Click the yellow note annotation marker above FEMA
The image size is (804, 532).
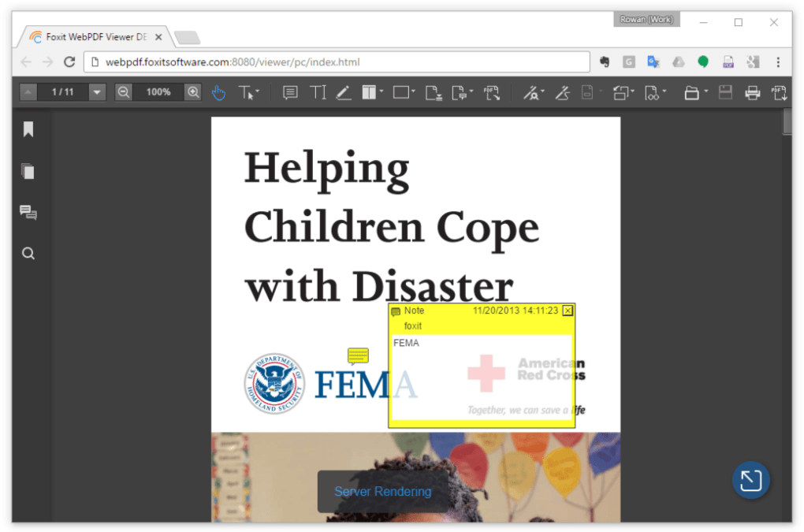pos(358,355)
